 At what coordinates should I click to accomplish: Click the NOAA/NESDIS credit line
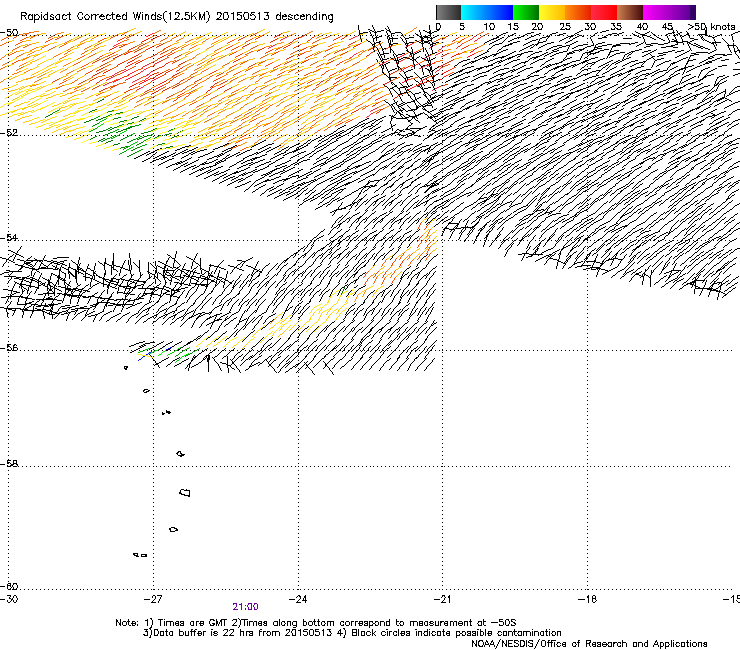[589, 644]
